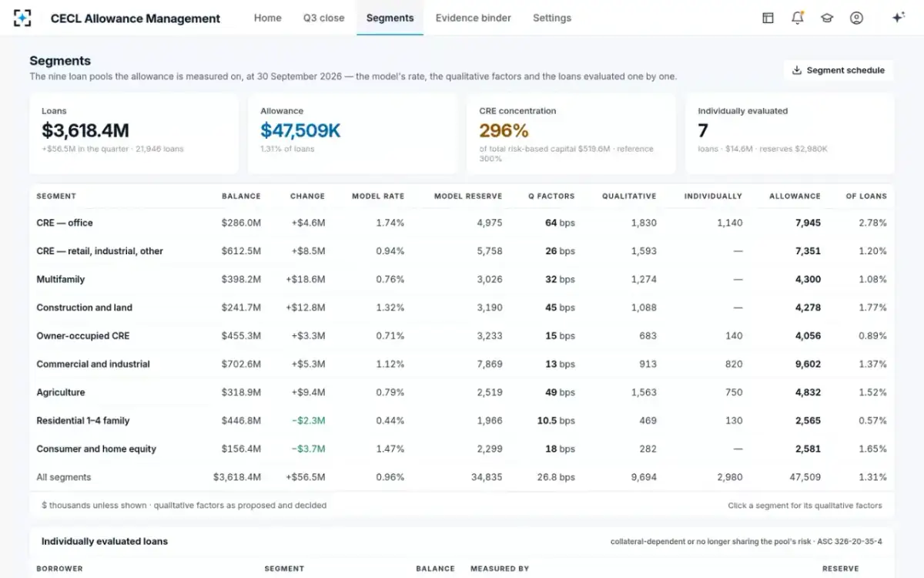The height and width of the screenshot is (578, 924).
Task: Click the CECL app logo icon
Action: point(22,18)
